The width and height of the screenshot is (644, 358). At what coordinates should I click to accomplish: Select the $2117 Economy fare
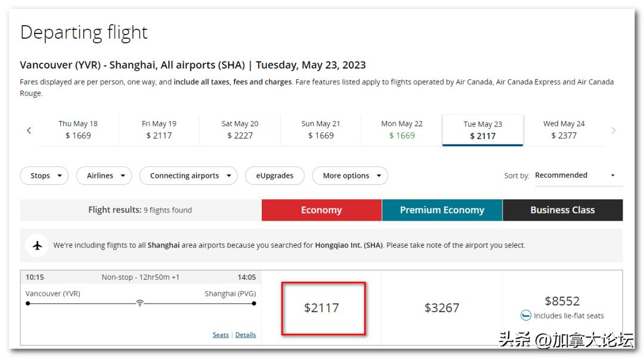click(322, 308)
